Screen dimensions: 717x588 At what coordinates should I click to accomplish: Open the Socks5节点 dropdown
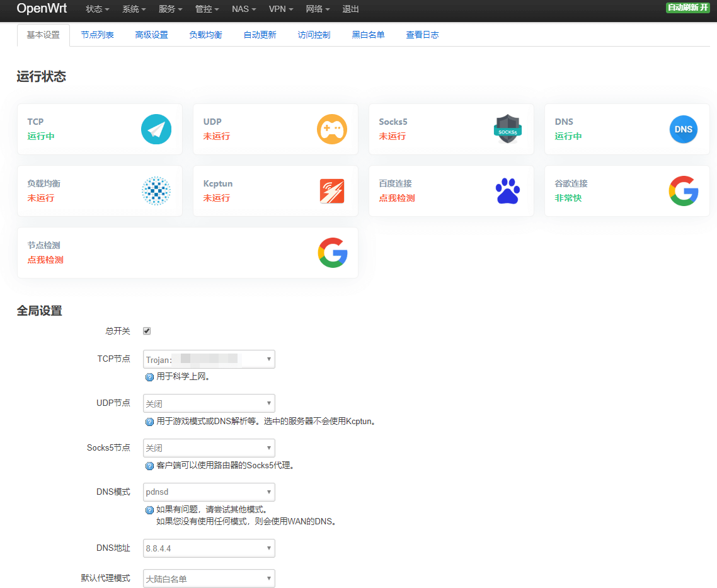pyautogui.click(x=209, y=447)
